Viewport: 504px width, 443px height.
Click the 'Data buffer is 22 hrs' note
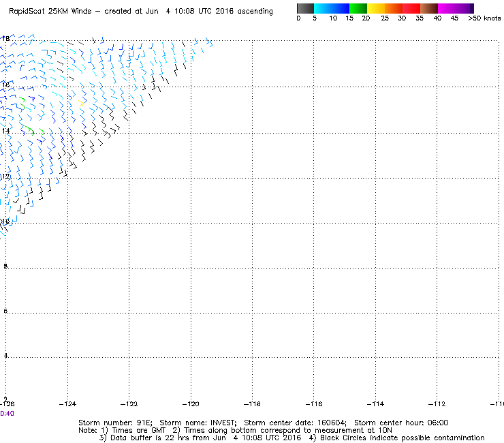149,438
